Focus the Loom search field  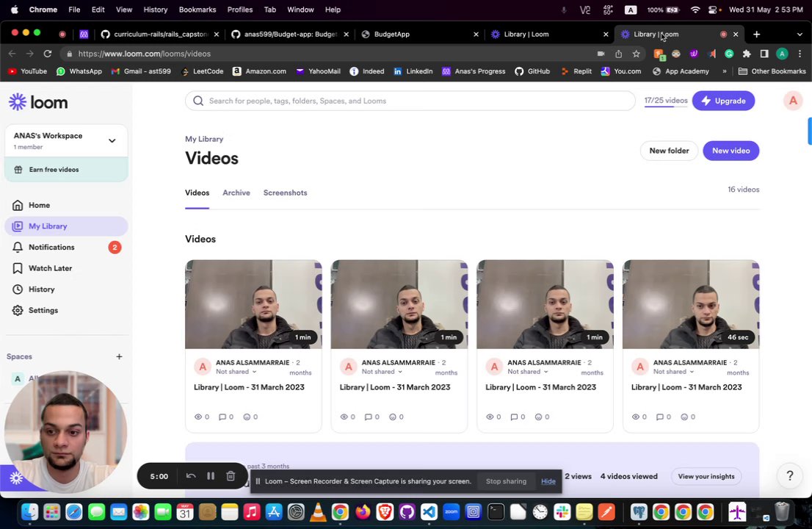point(410,101)
